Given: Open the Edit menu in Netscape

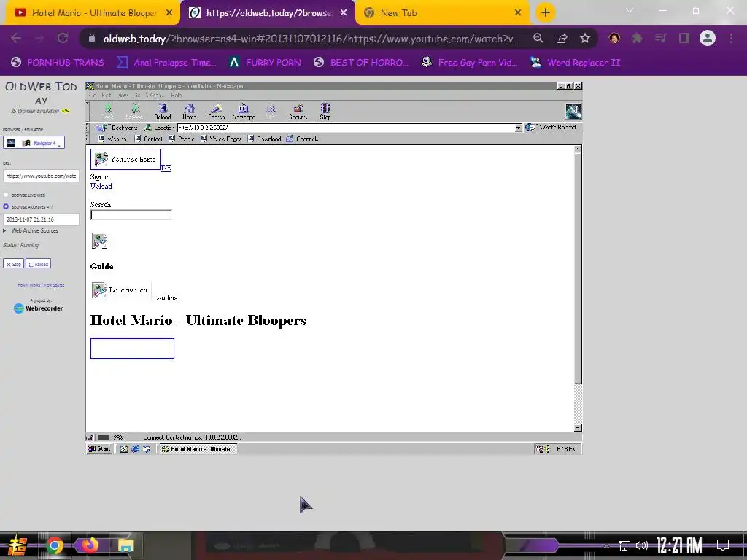Looking at the screenshot, I should point(107,96).
